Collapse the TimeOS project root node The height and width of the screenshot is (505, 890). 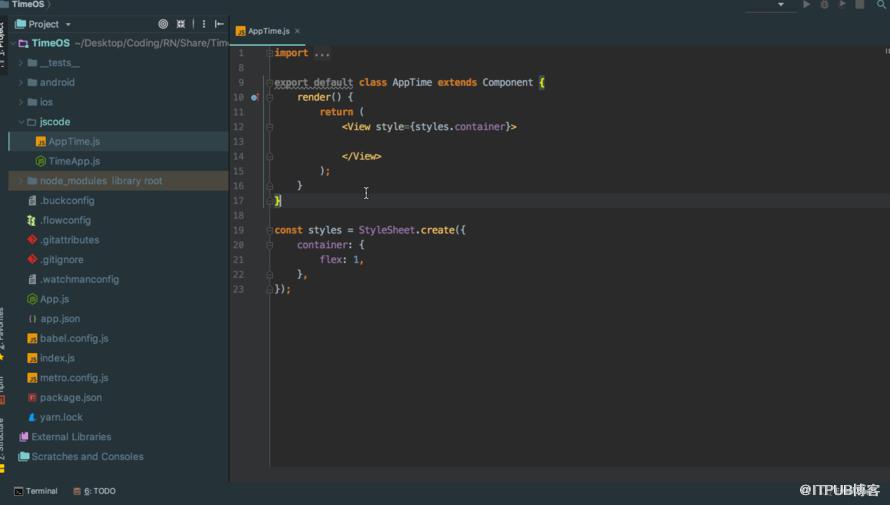12,43
